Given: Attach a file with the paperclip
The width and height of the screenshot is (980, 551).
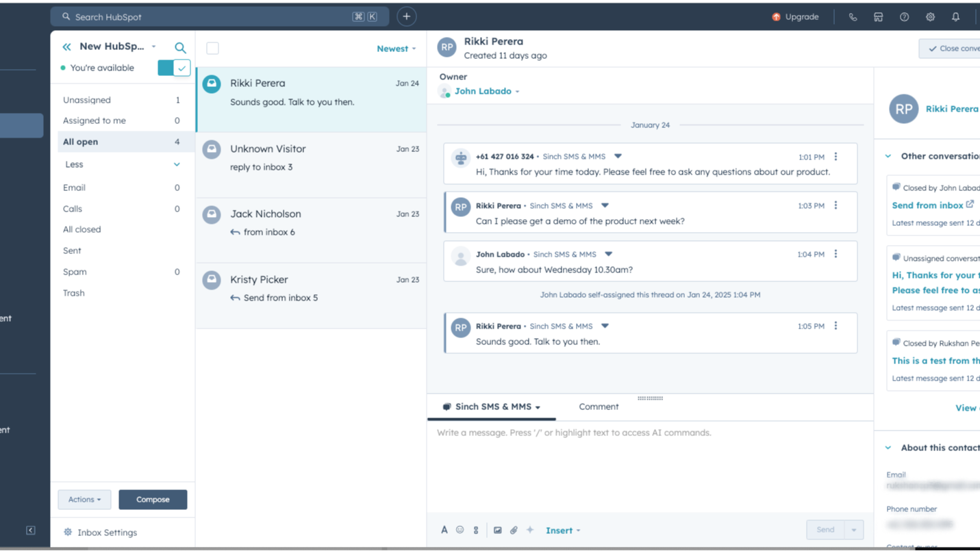Looking at the screenshot, I should click(514, 530).
